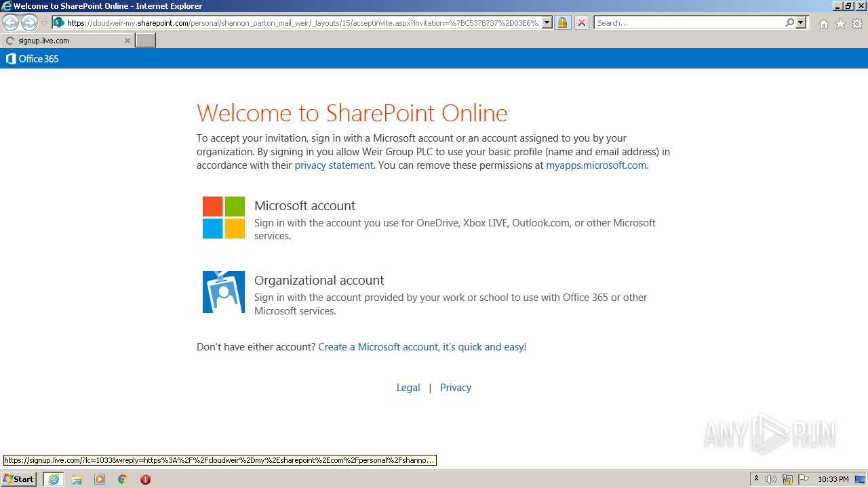Click the volume speaker tray icon
The width and height of the screenshot is (868, 488).
coord(771,479)
